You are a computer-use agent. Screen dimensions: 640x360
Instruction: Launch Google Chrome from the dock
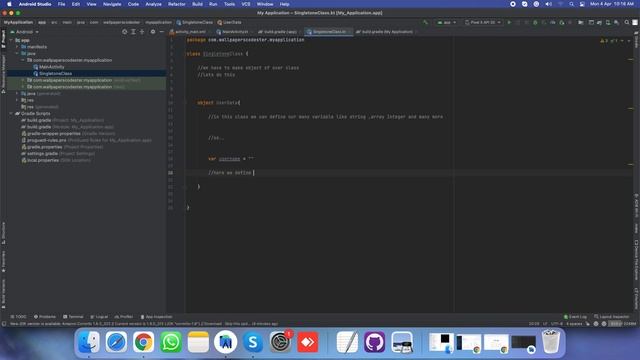[x=143, y=342]
